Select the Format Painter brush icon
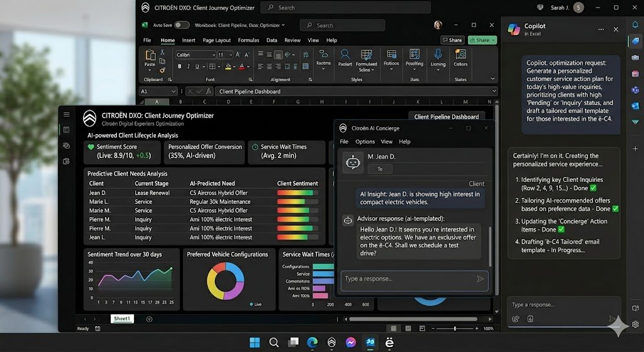644x352 pixels. [x=162, y=71]
